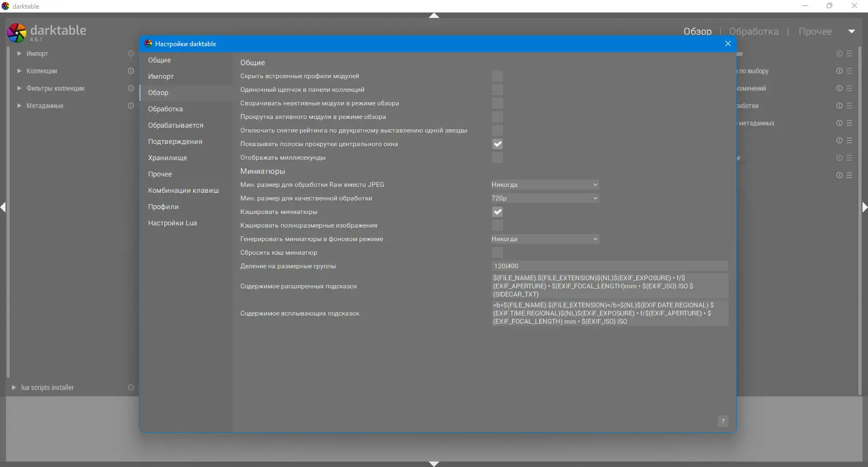Click reset icon of Фильтры коллекции module
This screenshot has height=467, width=868.
coord(131,89)
